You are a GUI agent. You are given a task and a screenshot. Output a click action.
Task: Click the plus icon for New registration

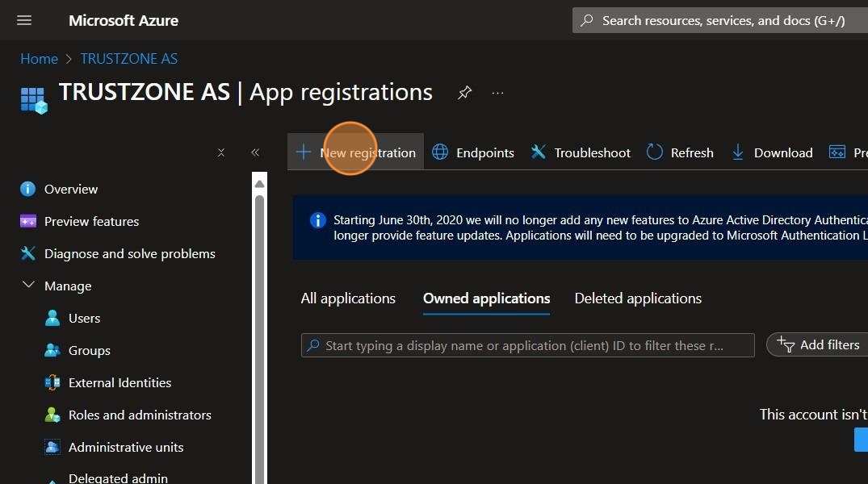point(304,152)
